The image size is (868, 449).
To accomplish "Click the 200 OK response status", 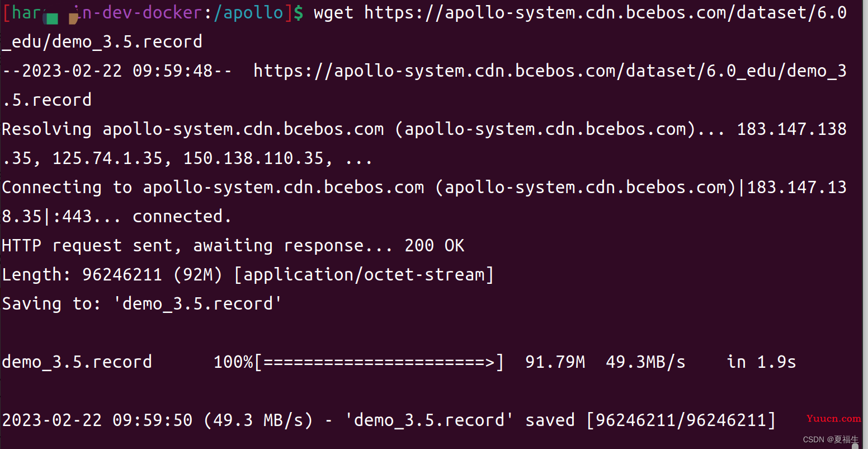I will (435, 246).
